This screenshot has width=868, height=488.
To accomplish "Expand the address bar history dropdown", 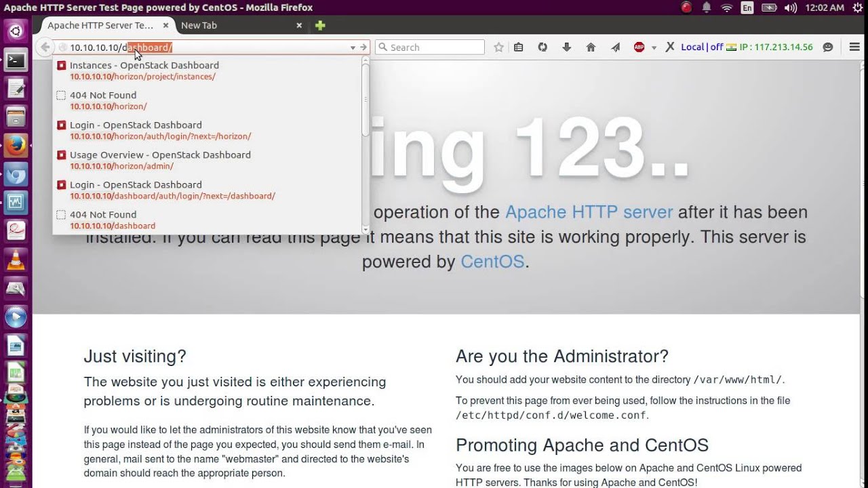I will (353, 47).
